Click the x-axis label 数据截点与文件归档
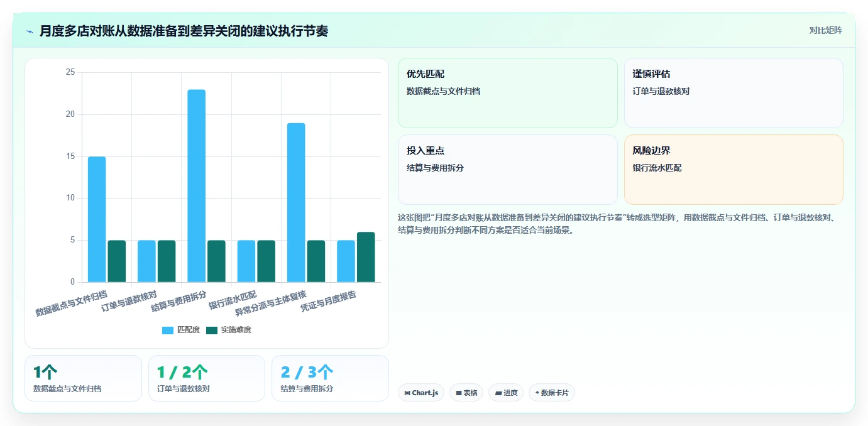The image size is (868, 426). [71, 303]
